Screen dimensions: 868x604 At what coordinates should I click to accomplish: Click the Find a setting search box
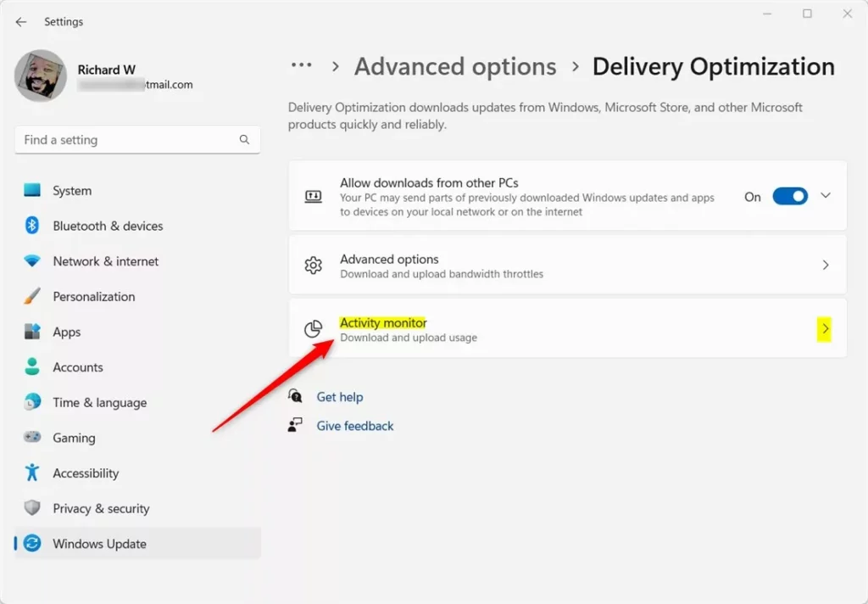click(137, 140)
